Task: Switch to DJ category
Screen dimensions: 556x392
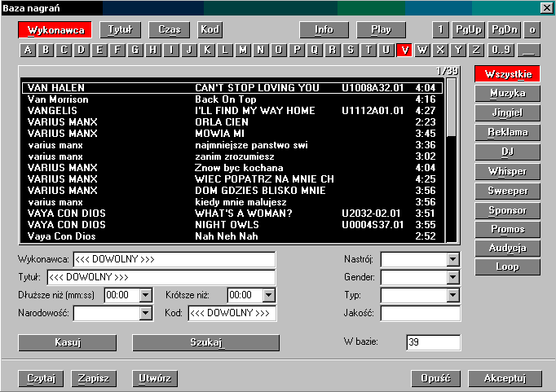Action: [507, 152]
